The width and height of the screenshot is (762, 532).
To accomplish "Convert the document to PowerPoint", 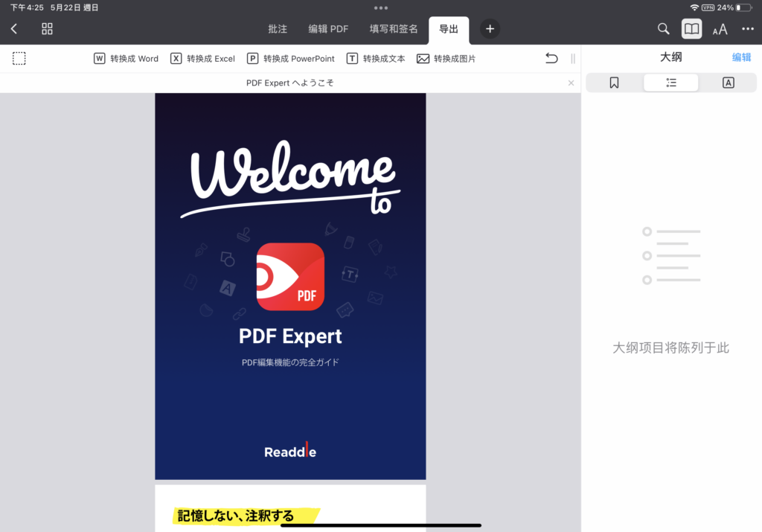I will coord(291,58).
